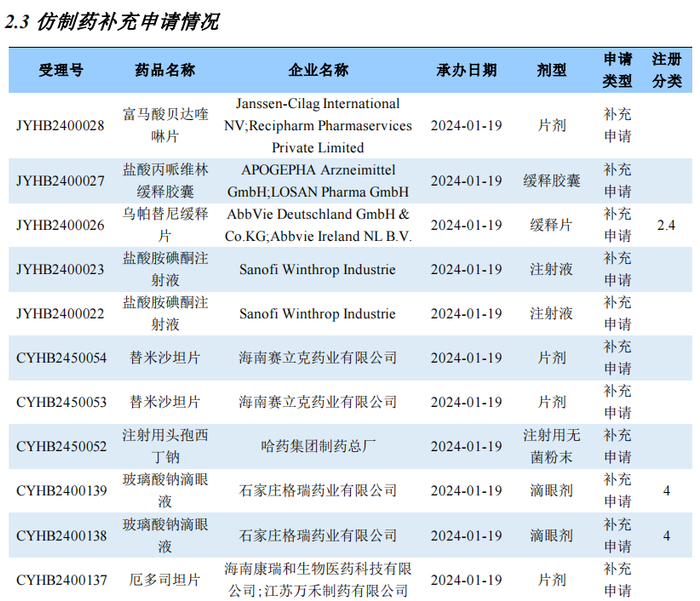Click 盐酸胺碘酮注射液 in row JYHB2400023
The height and width of the screenshot is (601, 700).
[x=165, y=269]
